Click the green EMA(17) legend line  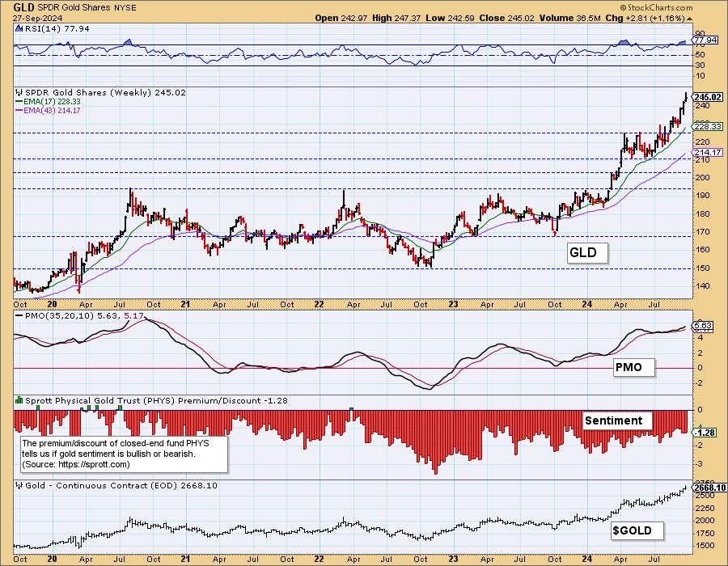point(19,102)
